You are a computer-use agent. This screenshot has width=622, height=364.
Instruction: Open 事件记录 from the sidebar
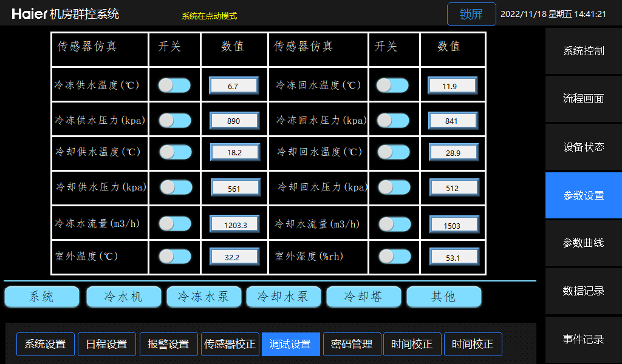(583, 340)
